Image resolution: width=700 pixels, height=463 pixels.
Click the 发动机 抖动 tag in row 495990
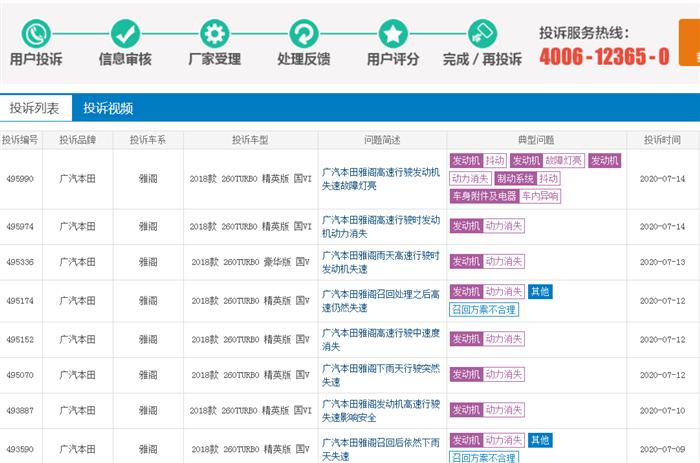coord(478,161)
